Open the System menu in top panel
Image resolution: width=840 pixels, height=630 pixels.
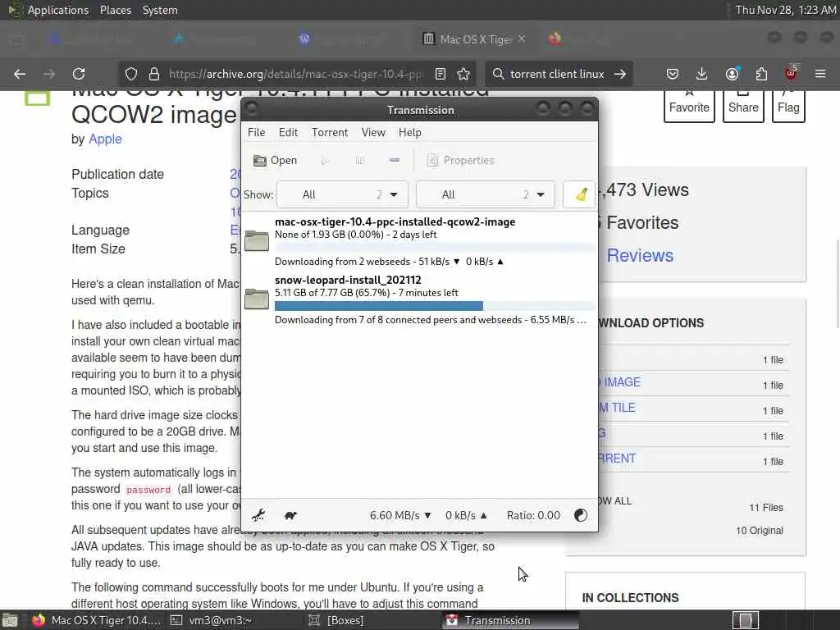coord(160,10)
